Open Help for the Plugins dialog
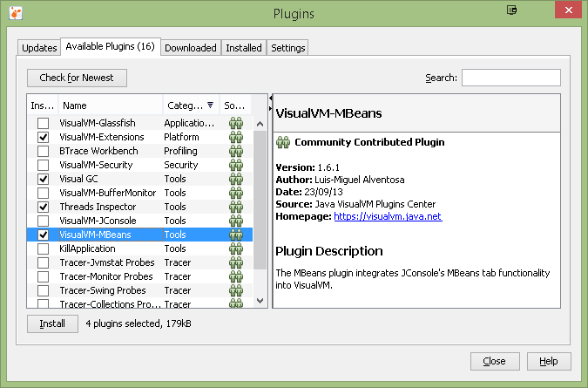 click(549, 361)
